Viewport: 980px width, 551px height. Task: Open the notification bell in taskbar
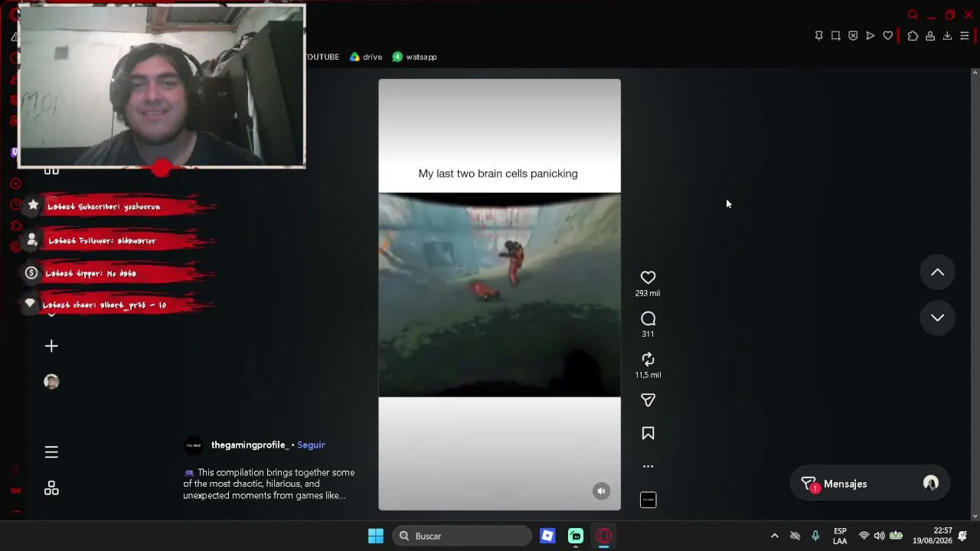click(963, 536)
